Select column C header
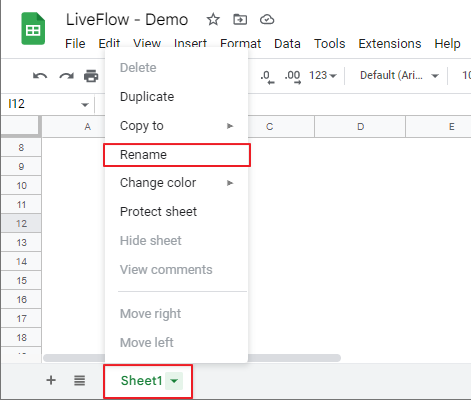The width and height of the screenshot is (471, 400). click(281, 127)
